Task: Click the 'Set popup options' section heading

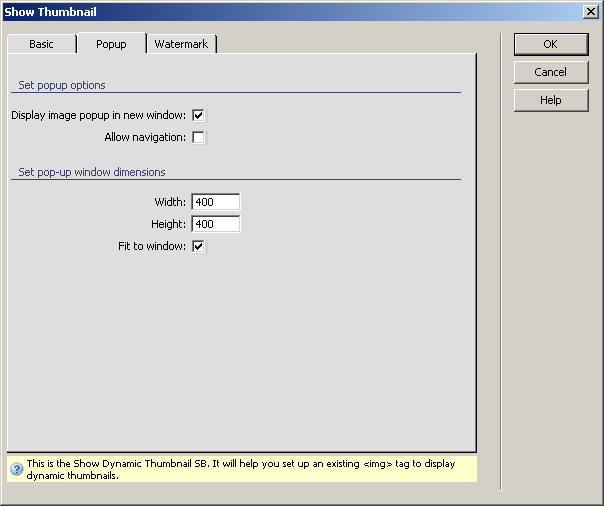Action: [62, 85]
